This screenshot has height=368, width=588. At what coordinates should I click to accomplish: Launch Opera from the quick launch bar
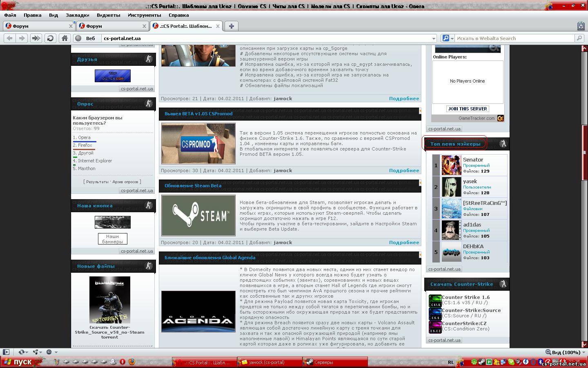(x=122, y=362)
